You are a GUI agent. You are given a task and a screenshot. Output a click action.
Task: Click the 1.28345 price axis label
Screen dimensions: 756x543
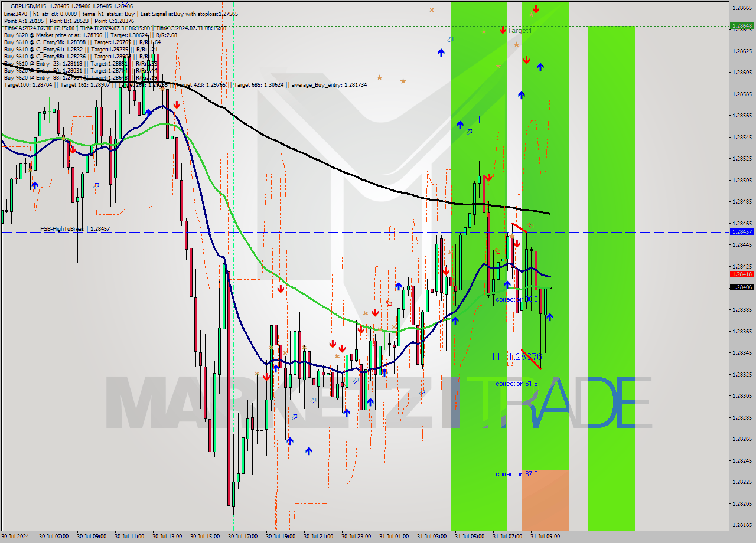[742, 352]
